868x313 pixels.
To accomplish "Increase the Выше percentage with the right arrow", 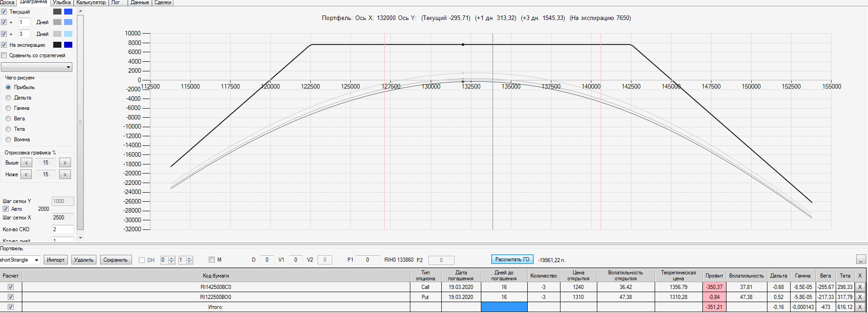I will coord(65,163).
